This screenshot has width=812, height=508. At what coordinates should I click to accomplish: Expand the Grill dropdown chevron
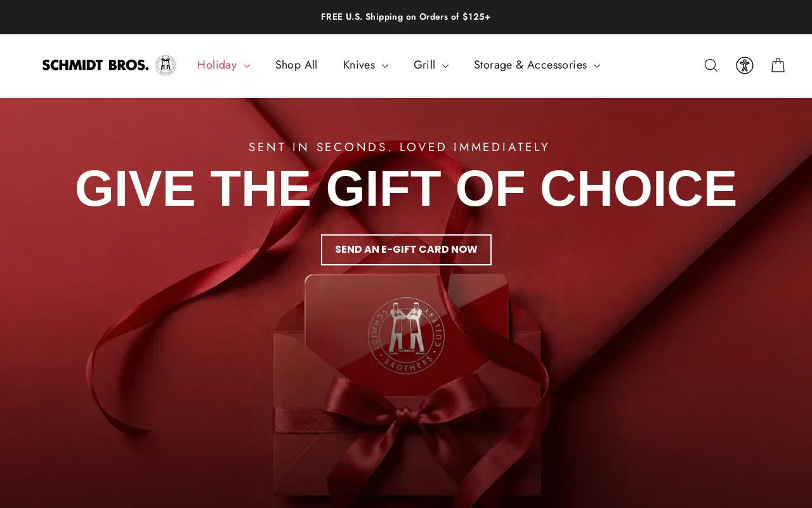tap(445, 66)
